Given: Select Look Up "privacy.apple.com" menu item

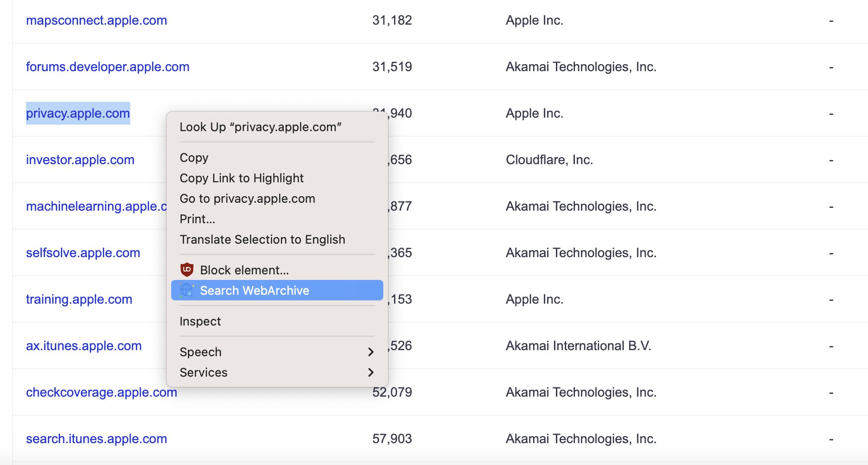Looking at the screenshot, I should pyautogui.click(x=260, y=127).
